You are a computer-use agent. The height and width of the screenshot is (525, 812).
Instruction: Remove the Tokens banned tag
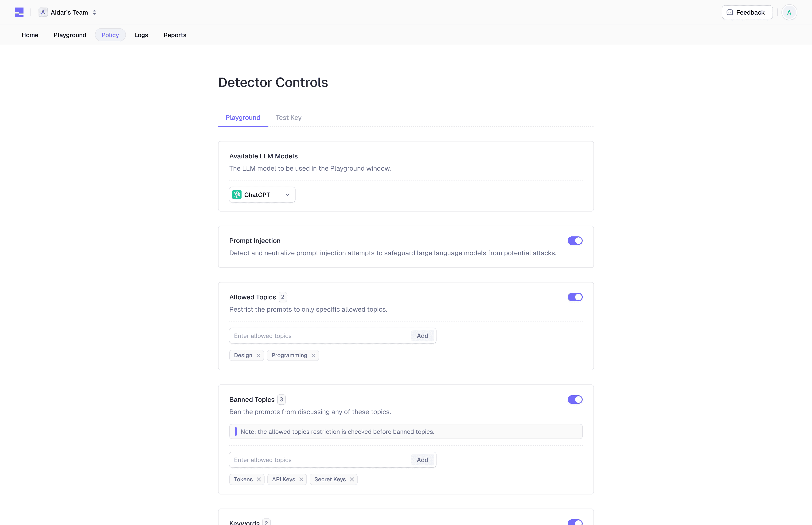coord(259,479)
